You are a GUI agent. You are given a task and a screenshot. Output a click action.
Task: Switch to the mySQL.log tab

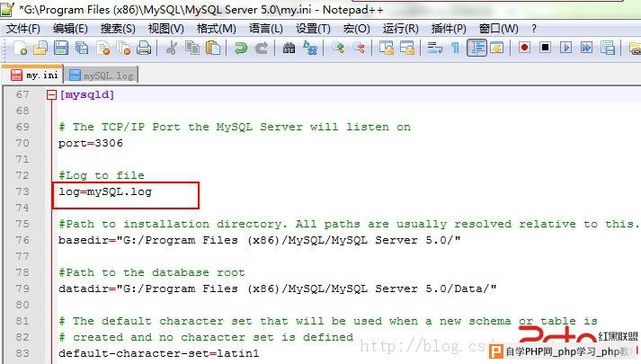(101, 75)
